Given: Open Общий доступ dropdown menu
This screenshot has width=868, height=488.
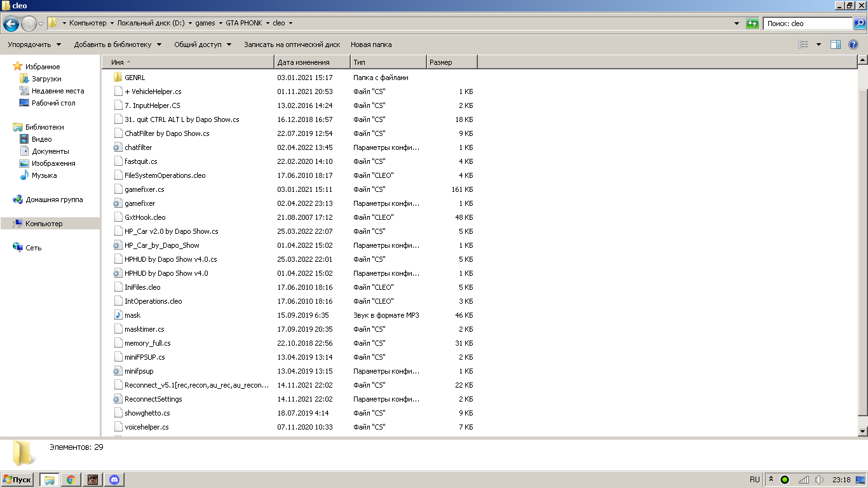Looking at the screenshot, I should point(203,44).
